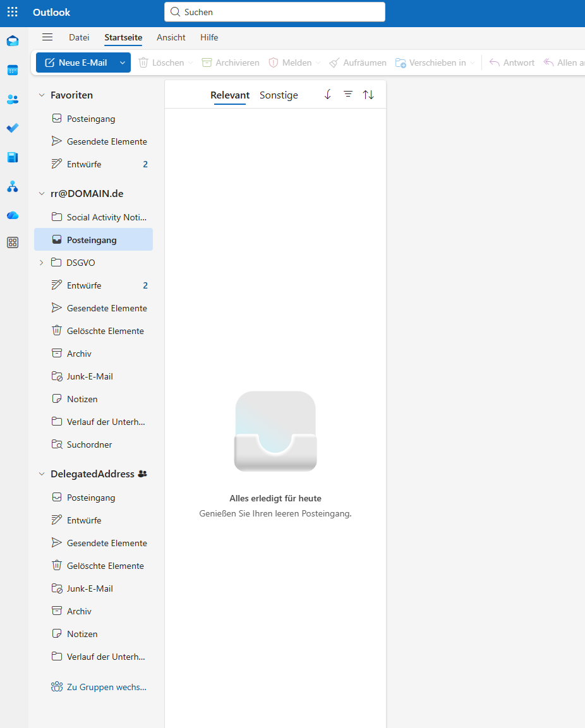Open the To Do checkmark app
Image resolution: width=585 pixels, height=728 pixels.
13,128
